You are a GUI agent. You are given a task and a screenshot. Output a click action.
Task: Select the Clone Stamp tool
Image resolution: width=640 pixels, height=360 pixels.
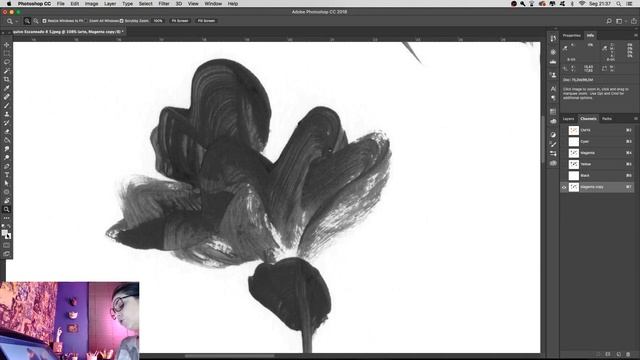[x=7, y=114]
